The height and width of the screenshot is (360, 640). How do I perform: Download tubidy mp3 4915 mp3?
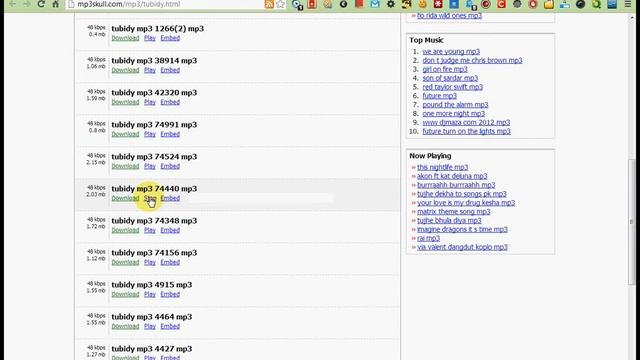pos(125,294)
